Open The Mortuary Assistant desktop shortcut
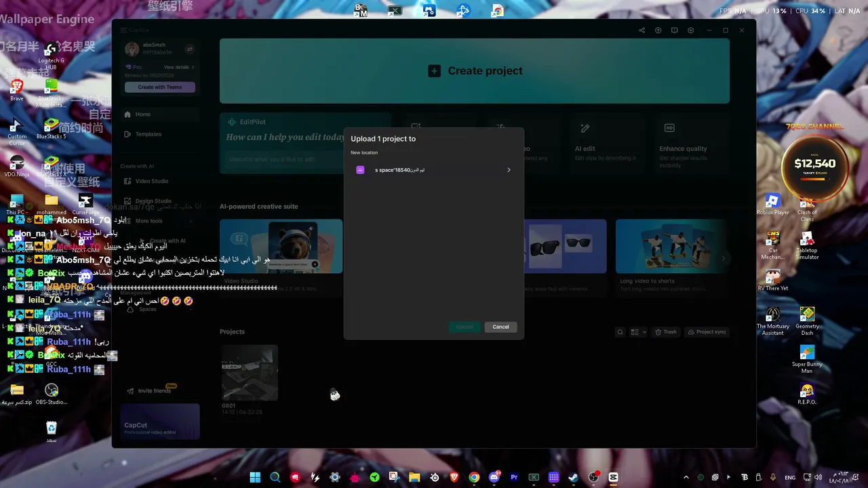The image size is (868, 488). (x=773, y=321)
